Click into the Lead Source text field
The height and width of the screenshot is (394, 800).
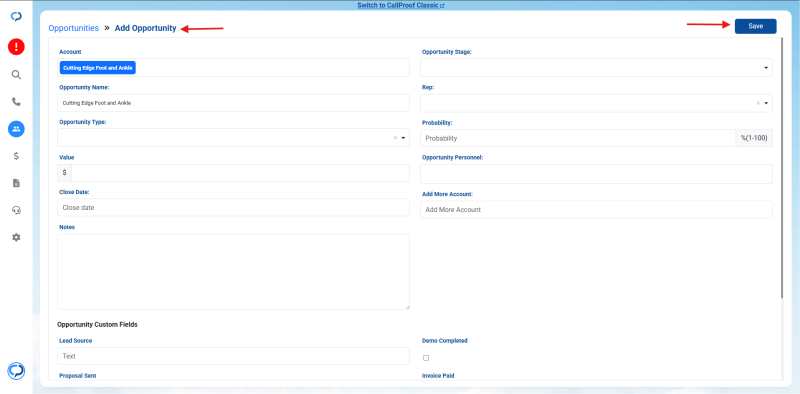[x=233, y=356]
